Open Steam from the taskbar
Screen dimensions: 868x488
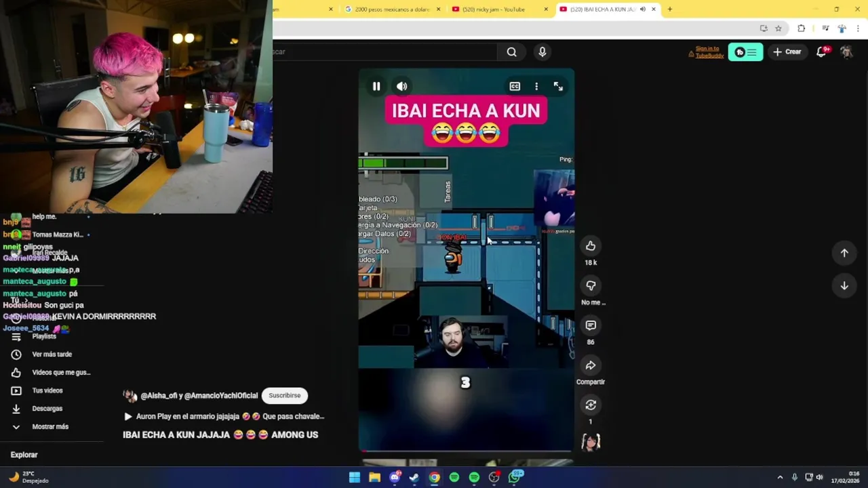coord(414,477)
